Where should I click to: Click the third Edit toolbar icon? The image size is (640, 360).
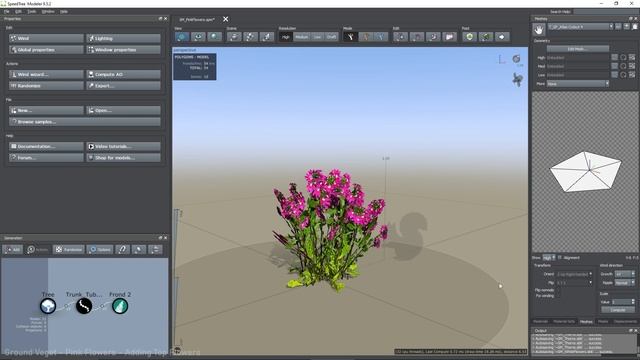pos(433,37)
